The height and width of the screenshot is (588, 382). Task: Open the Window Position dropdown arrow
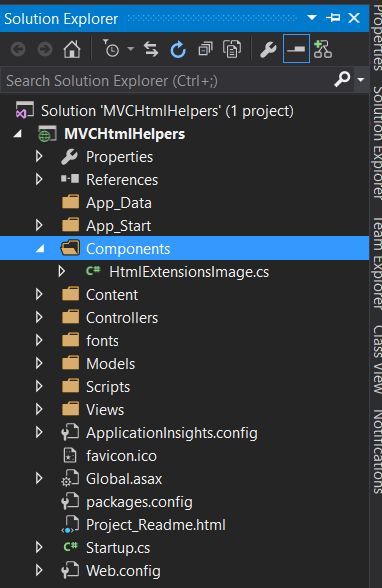312,18
